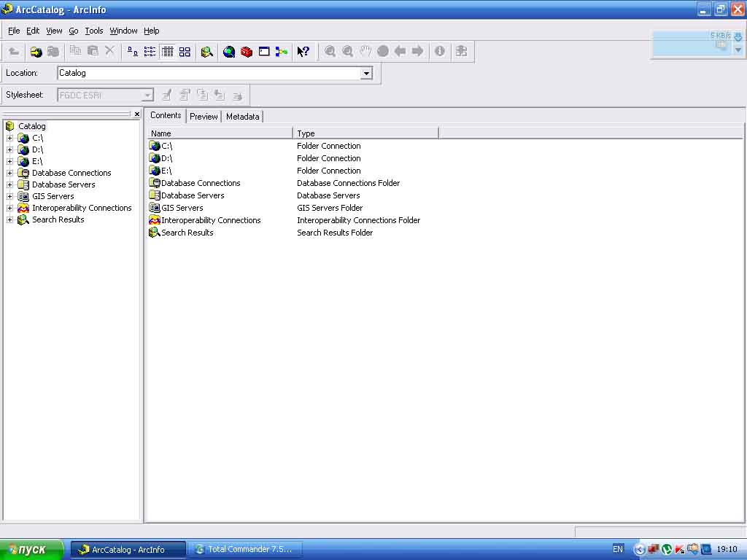Open the Location dropdown arrow
Image resolution: width=747 pixels, height=560 pixels.
click(x=366, y=74)
